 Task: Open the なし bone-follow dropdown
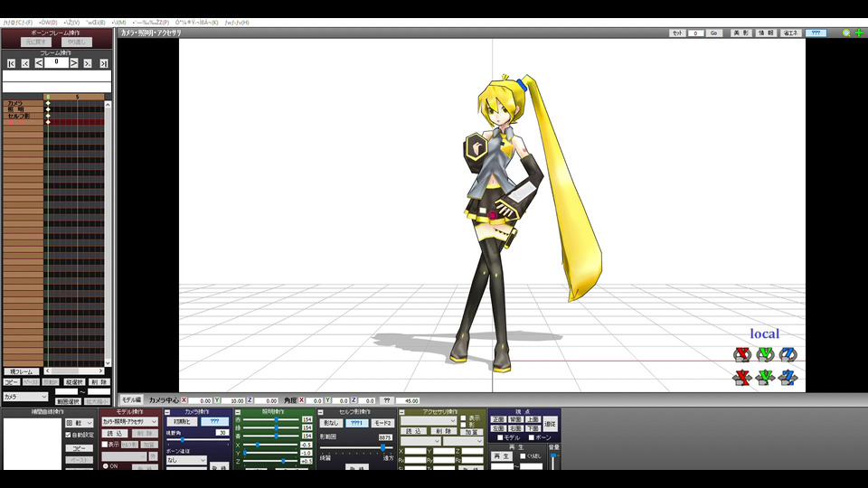186,460
